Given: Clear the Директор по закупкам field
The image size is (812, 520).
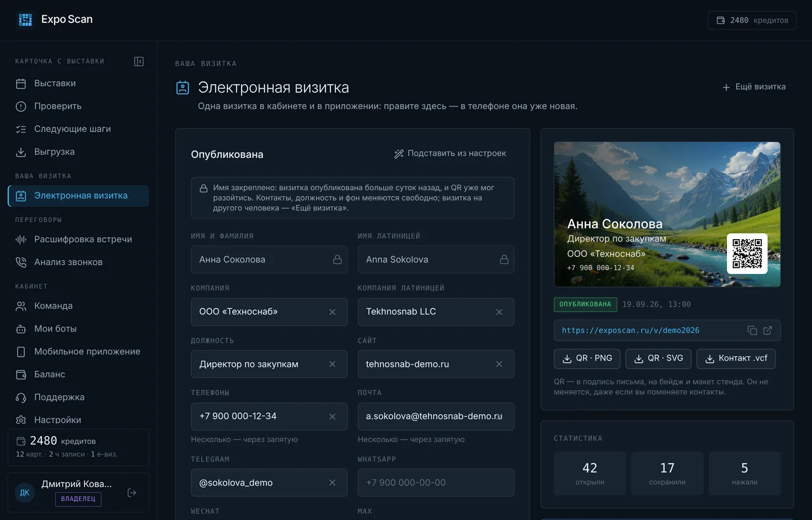Looking at the screenshot, I should coord(332,364).
